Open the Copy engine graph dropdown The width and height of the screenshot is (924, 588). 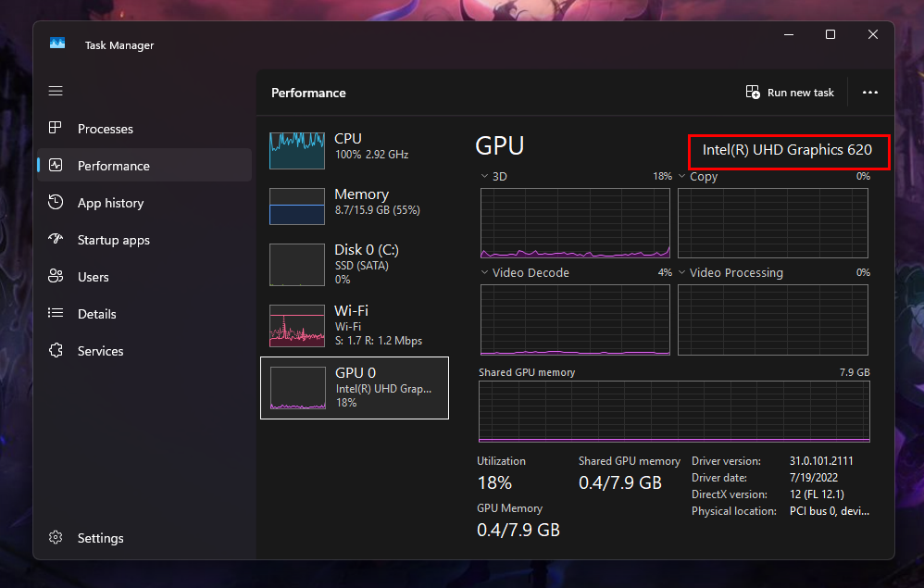tap(681, 176)
